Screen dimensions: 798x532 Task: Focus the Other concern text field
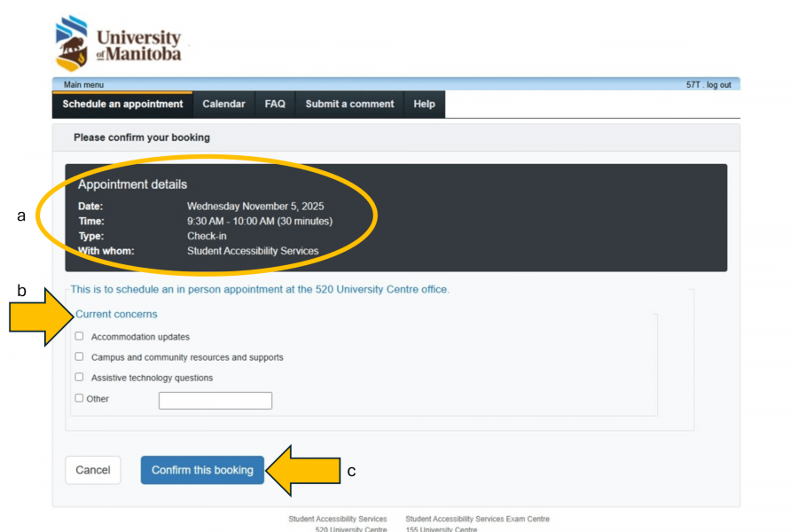click(215, 401)
